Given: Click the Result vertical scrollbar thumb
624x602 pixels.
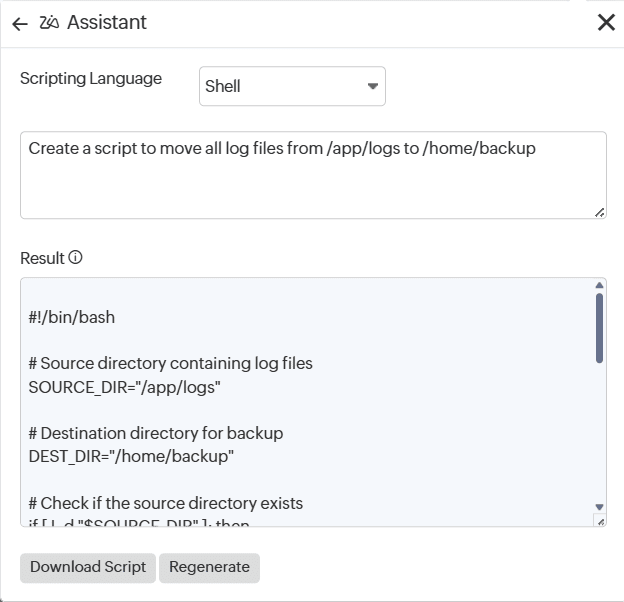Looking at the screenshot, I should [x=599, y=327].
